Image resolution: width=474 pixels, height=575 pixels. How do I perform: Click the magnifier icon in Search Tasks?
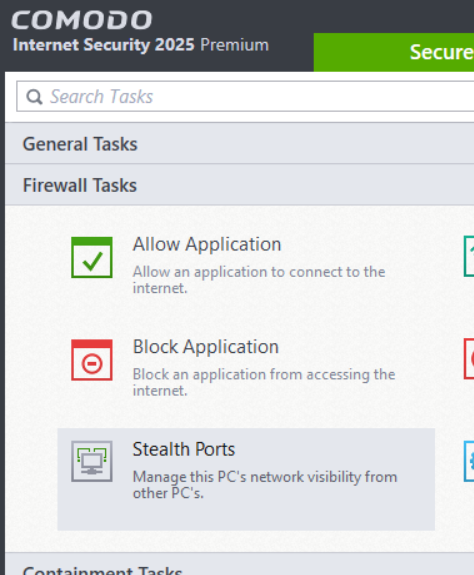click(34, 97)
